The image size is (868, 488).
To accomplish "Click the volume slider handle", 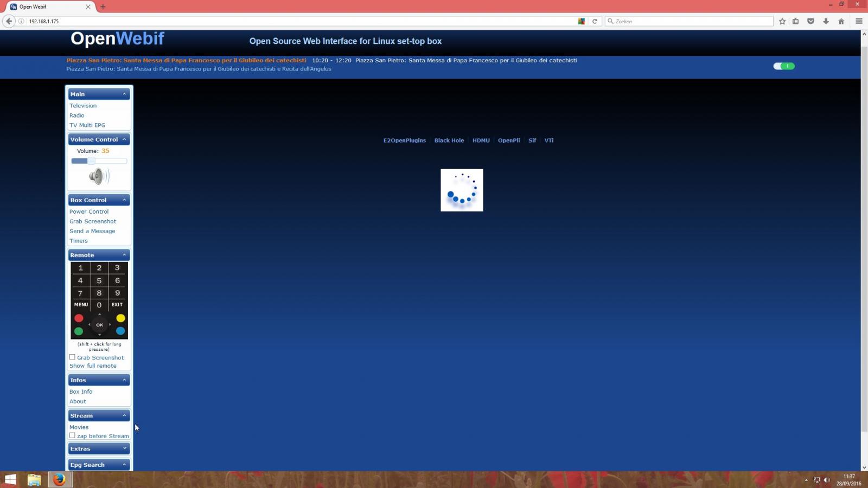I will [x=91, y=161].
